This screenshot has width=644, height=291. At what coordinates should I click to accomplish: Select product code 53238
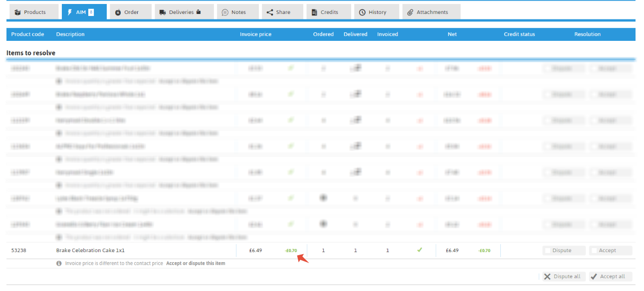coord(18,251)
